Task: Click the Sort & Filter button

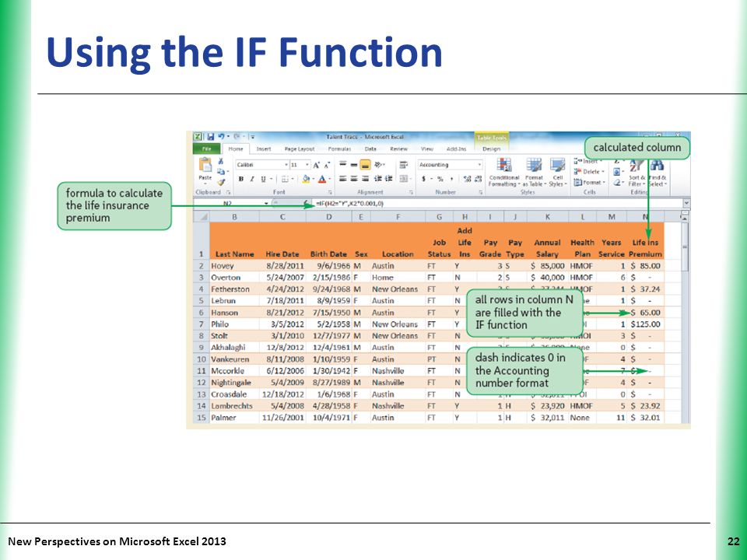Action: 636,173
